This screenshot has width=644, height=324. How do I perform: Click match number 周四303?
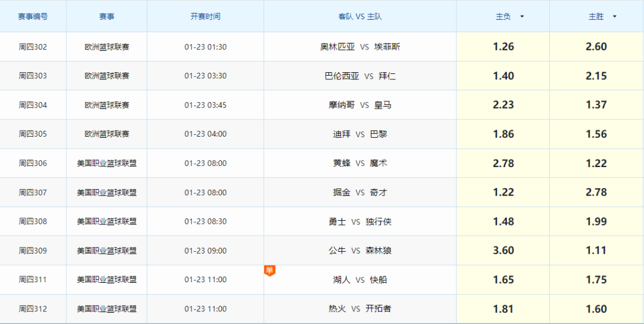(33, 76)
